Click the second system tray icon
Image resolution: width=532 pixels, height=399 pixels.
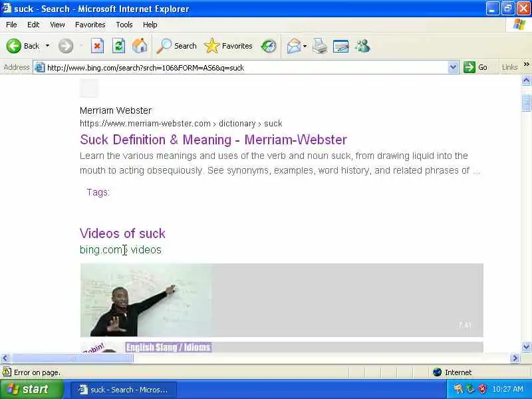[470, 389]
